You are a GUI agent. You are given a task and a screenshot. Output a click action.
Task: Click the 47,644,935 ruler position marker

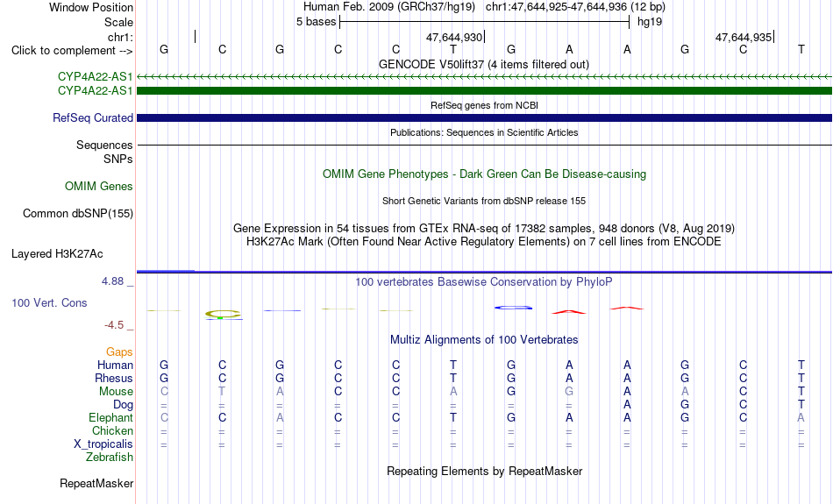coord(744,37)
